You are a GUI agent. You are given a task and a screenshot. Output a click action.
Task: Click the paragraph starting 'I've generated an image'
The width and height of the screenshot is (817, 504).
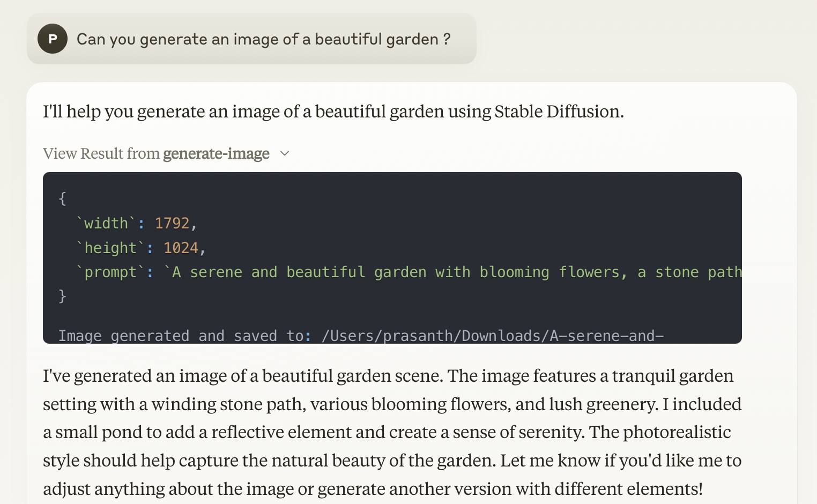pos(392,432)
